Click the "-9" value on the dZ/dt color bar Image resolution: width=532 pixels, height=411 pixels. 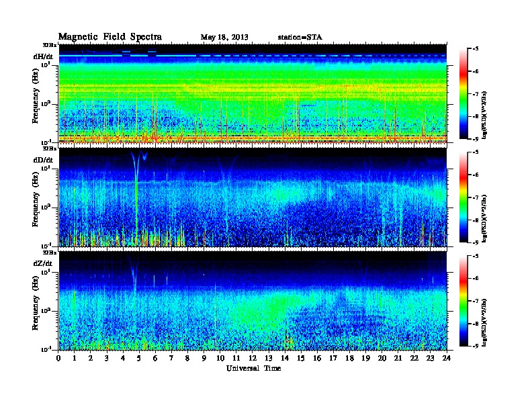[x=476, y=346]
